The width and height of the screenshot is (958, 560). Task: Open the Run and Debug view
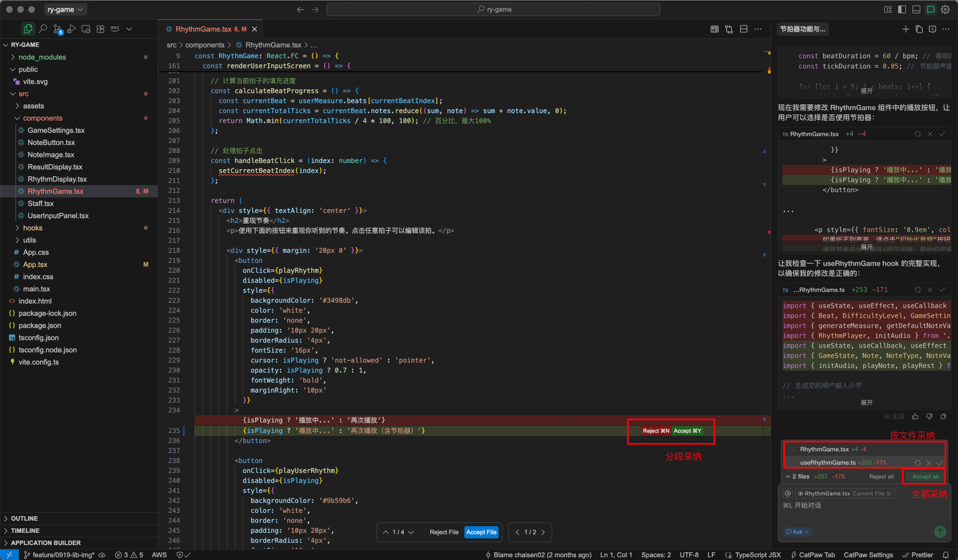coord(72,29)
